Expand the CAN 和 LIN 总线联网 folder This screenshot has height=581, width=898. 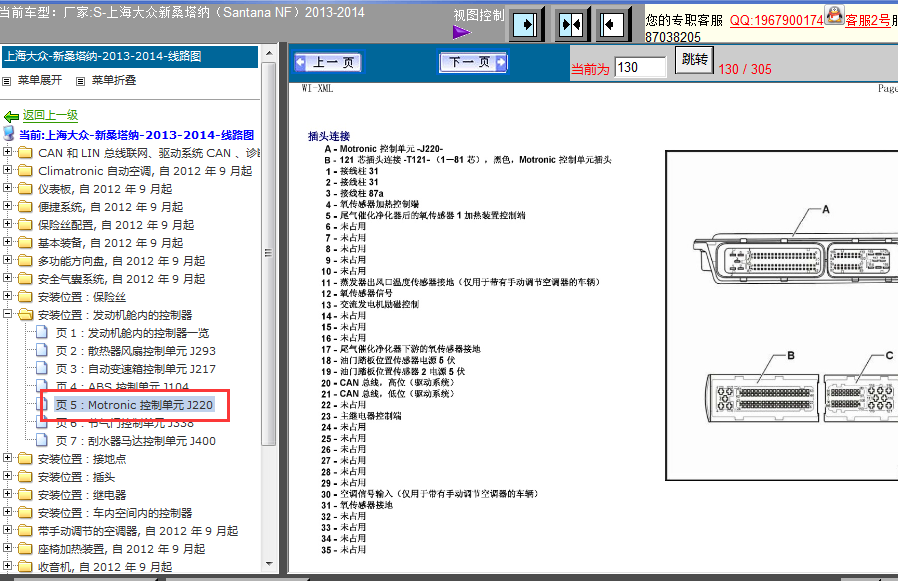(7, 152)
